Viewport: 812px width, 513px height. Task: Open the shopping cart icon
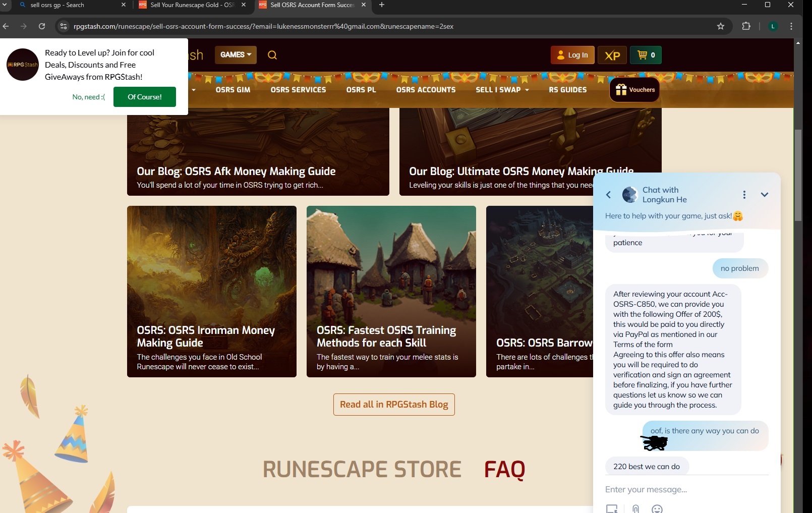[x=646, y=55]
